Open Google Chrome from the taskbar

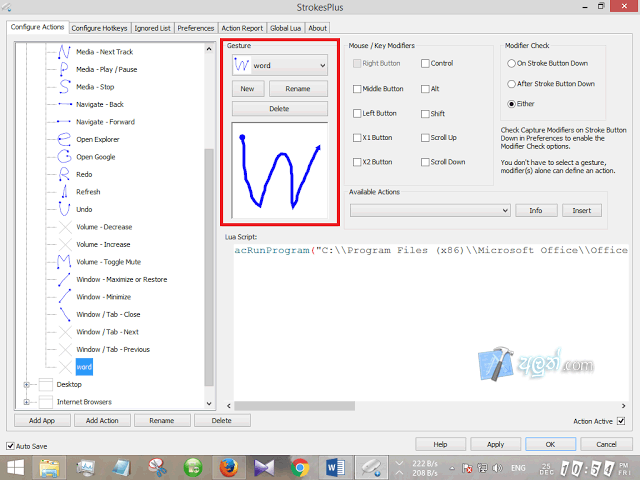300,468
